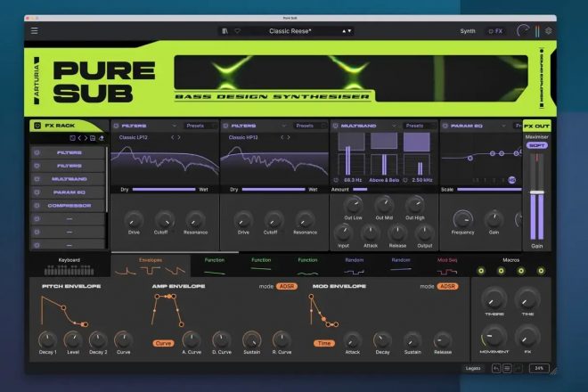Adjust the master volume knob

click(523, 31)
